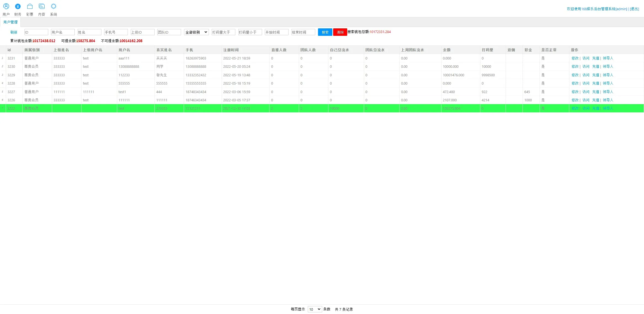Focus the 手机号 search input field

pos(116,32)
